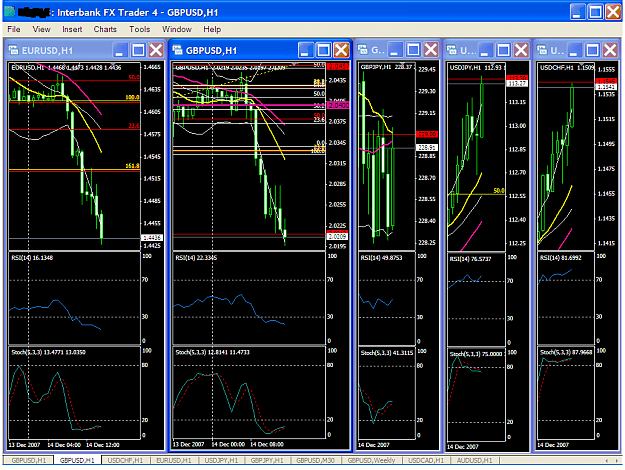This screenshot has width=625, height=470.
Task: Open the Charts menu
Action: [105, 29]
